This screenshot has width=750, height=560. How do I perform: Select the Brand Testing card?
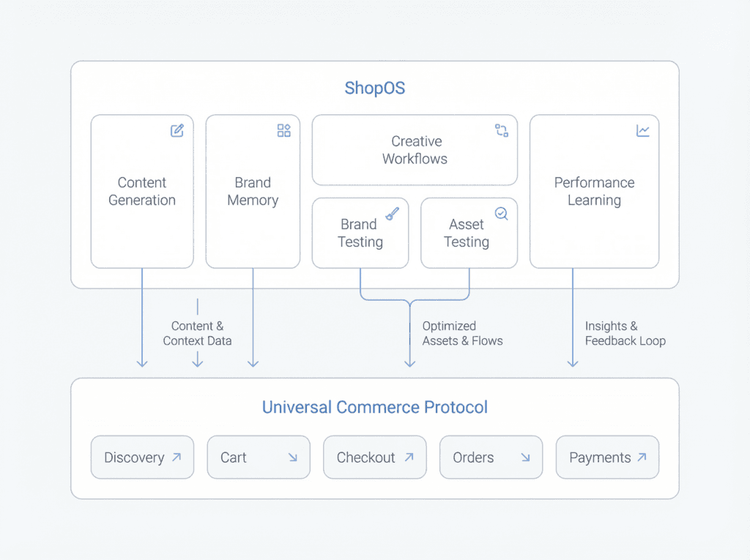pyautogui.click(x=360, y=233)
